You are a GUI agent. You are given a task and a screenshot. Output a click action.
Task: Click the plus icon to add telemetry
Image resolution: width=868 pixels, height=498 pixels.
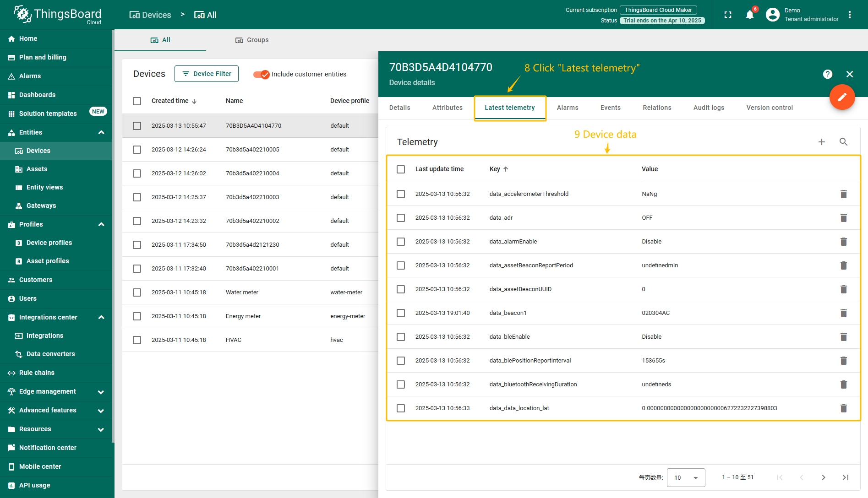pos(822,142)
